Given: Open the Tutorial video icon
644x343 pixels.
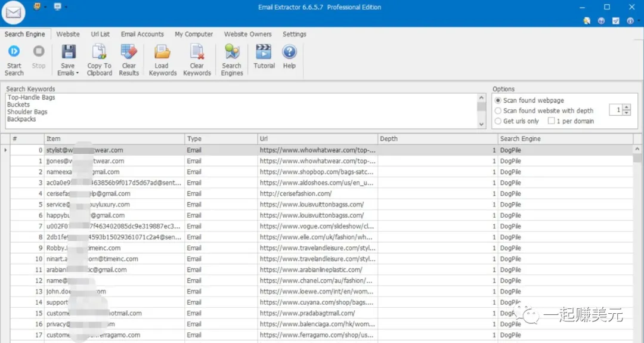Looking at the screenshot, I should click(264, 52).
